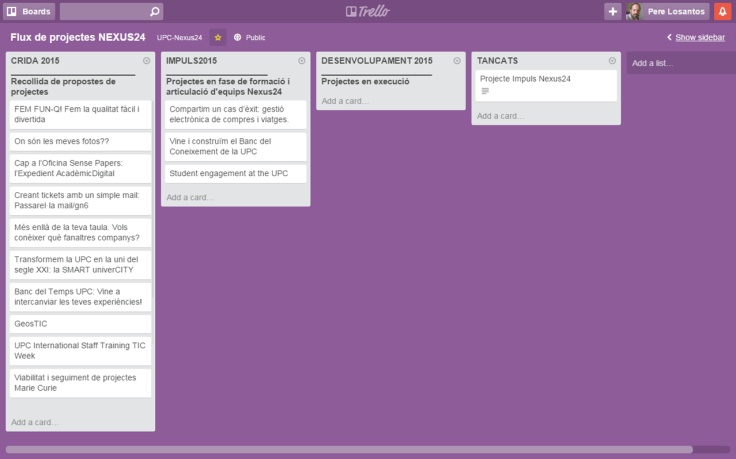This screenshot has width=736, height=459.
Task: Open the Pere Losantos user menu
Action: pos(676,11)
